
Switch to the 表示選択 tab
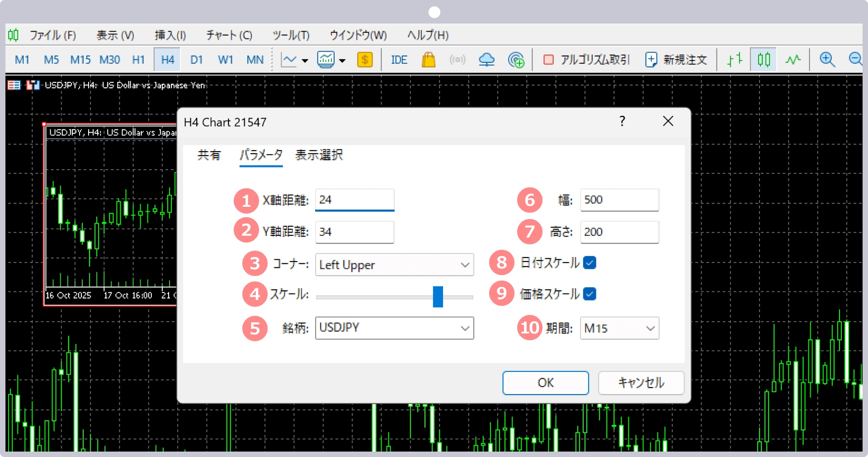pos(318,155)
